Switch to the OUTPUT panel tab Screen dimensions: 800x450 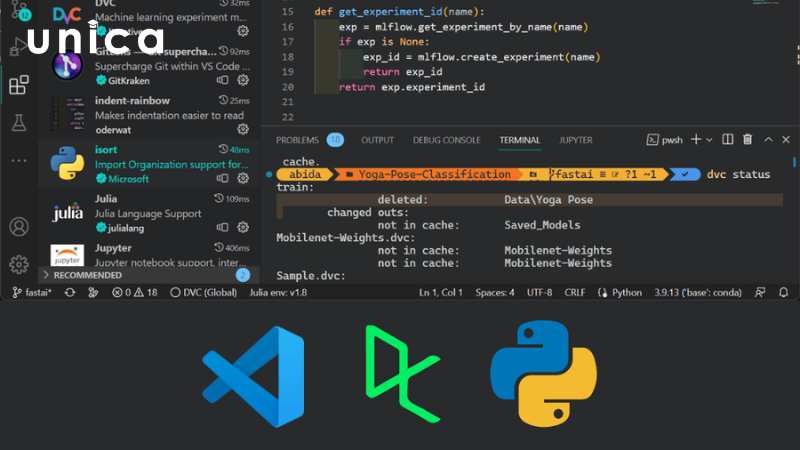click(378, 140)
